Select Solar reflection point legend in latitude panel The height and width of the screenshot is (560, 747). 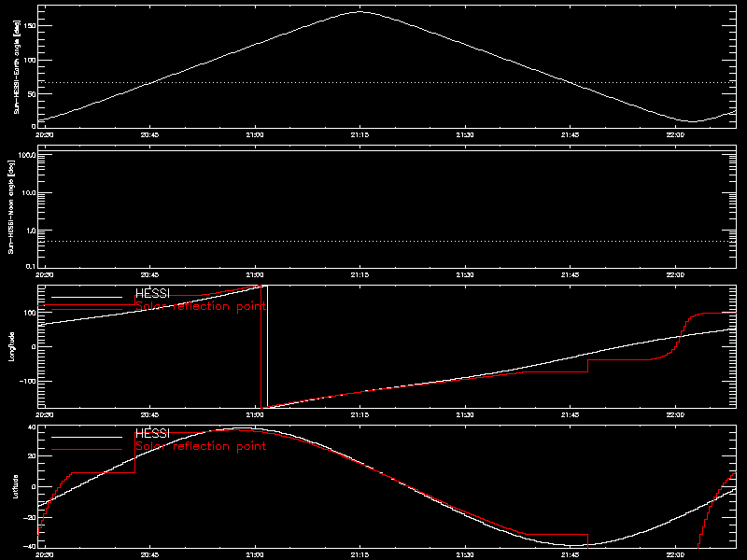[201, 446]
